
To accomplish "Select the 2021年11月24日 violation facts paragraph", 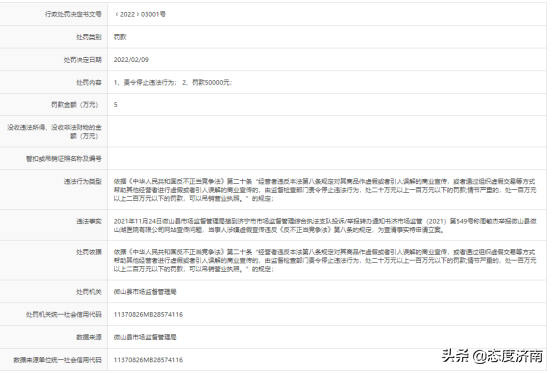I will (x=325, y=225).
